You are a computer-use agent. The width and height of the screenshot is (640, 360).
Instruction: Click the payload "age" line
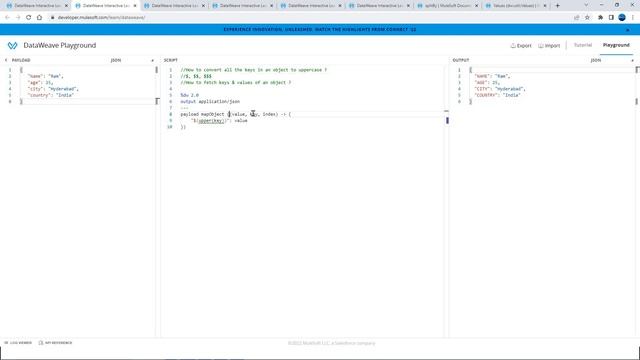(40, 82)
